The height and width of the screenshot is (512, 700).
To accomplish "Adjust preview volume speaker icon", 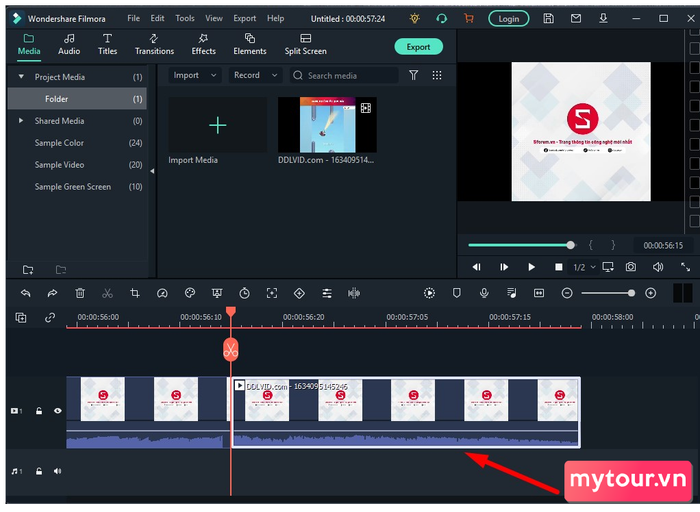I will click(658, 267).
